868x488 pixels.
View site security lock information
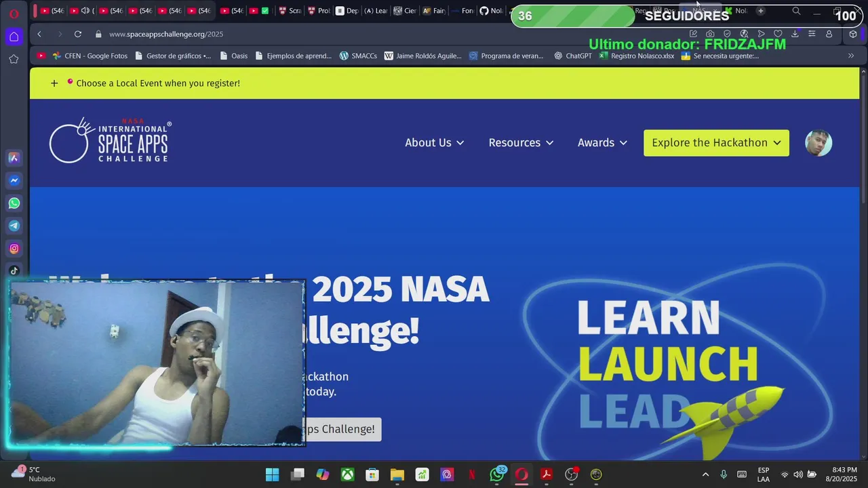pos(98,34)
